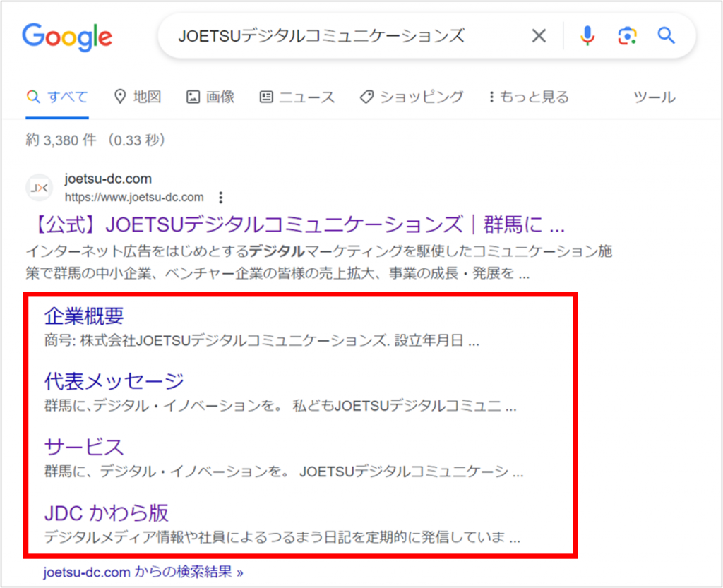Viewport: 723px width, 588px height.
Task: Click the snippet starting インターネット広告をはじめ
Action: pos(319,262)
